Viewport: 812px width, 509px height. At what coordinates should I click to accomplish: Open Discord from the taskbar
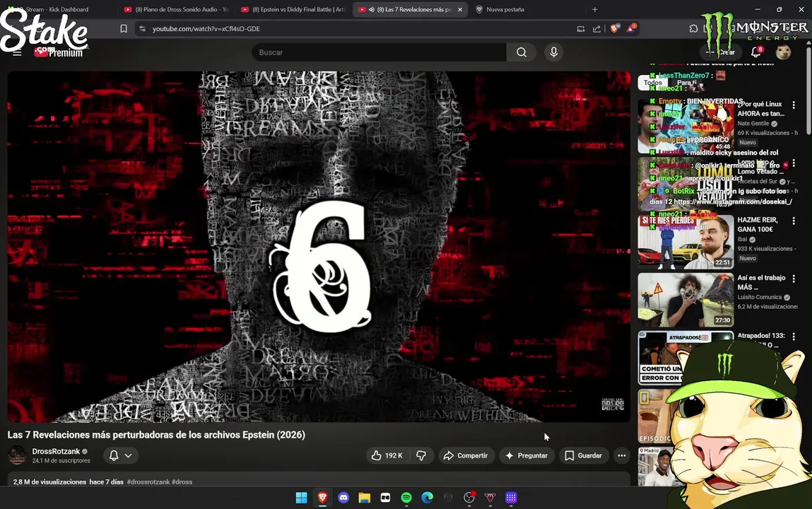tap(343, 498)
